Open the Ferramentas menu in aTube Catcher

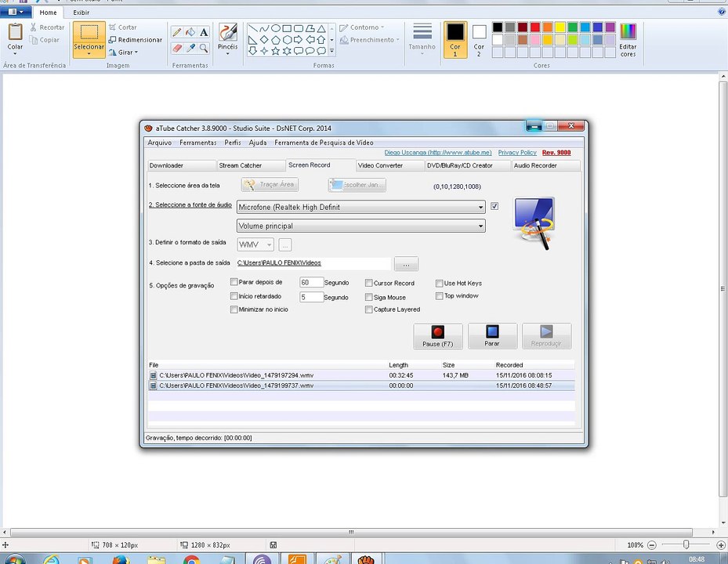(197, 143)
